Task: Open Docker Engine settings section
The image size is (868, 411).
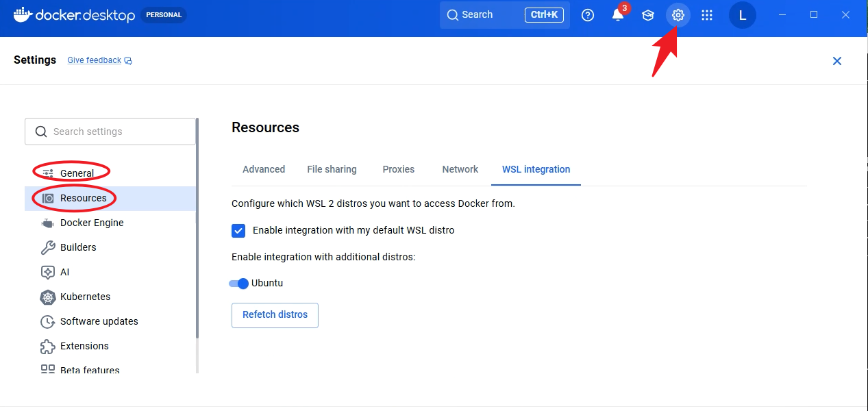Action: point(110,223)
